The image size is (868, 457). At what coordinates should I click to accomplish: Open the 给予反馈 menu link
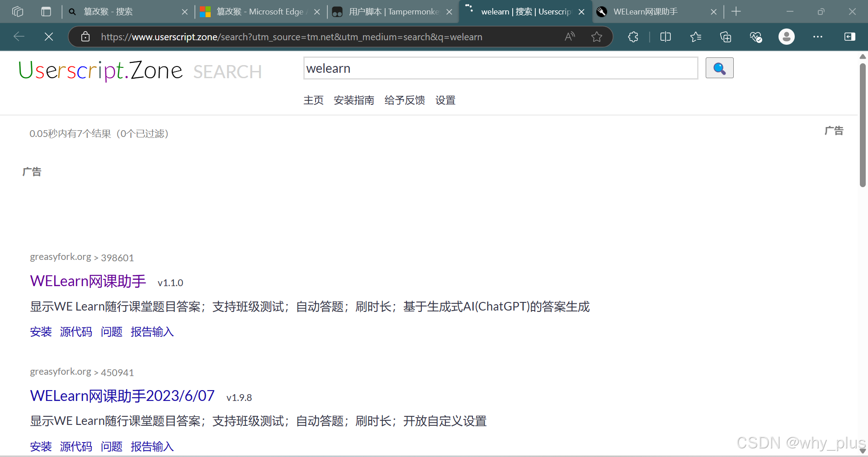click(405, 100)
